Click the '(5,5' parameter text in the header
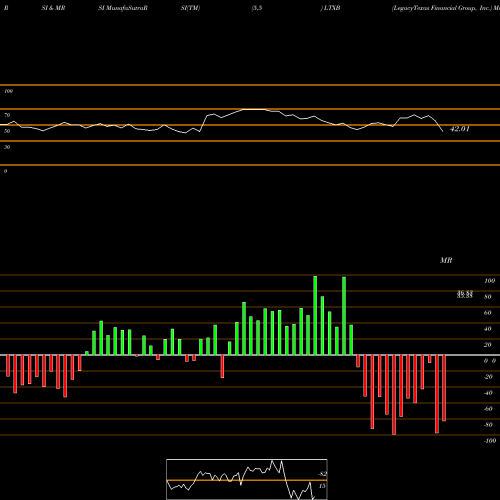This screenshot has height=500, width=500. [257, 8]
